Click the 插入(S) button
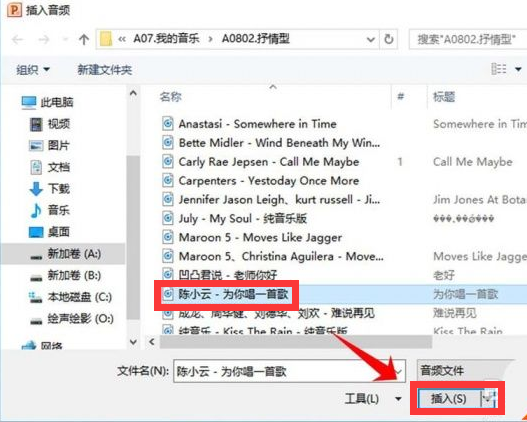This screenshot has height=422, width=527. [449, 398]
